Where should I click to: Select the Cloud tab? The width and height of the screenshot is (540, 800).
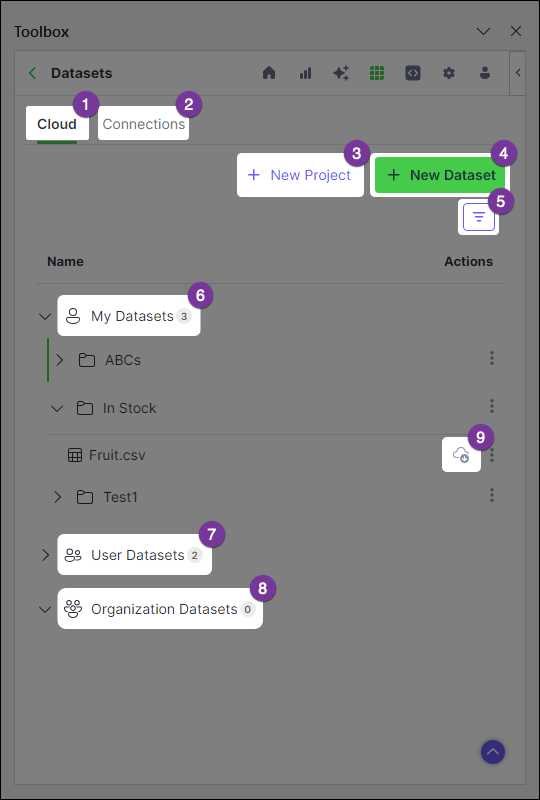tap(57, 124)
